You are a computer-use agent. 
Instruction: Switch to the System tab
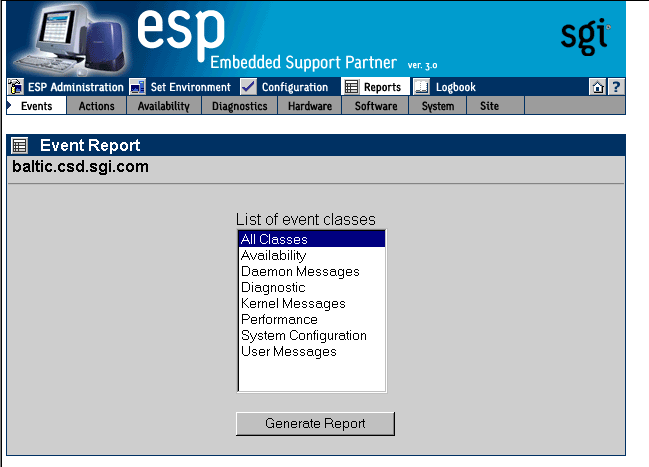[438, 106]
